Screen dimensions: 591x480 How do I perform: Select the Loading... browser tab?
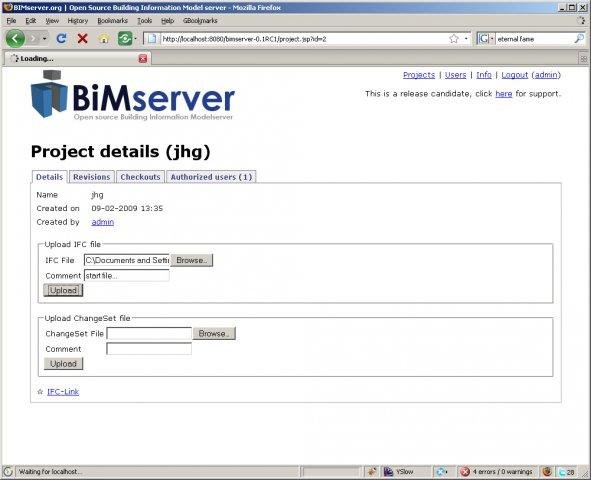click(77, 58)
